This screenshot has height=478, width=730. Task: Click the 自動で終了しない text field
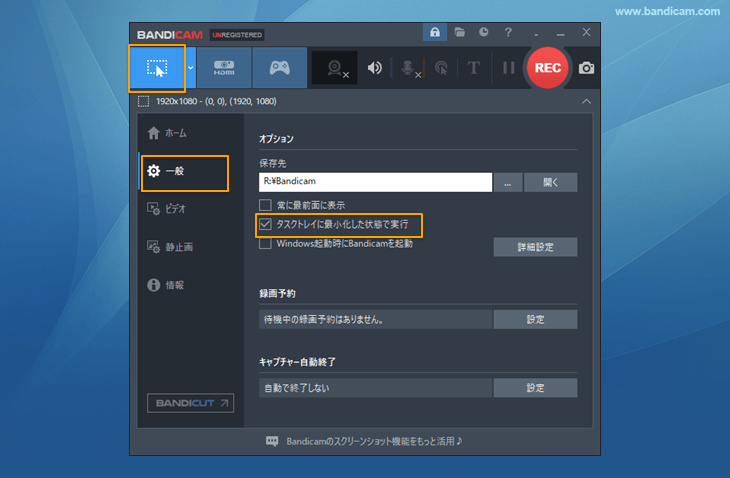(x=375, y=388)
